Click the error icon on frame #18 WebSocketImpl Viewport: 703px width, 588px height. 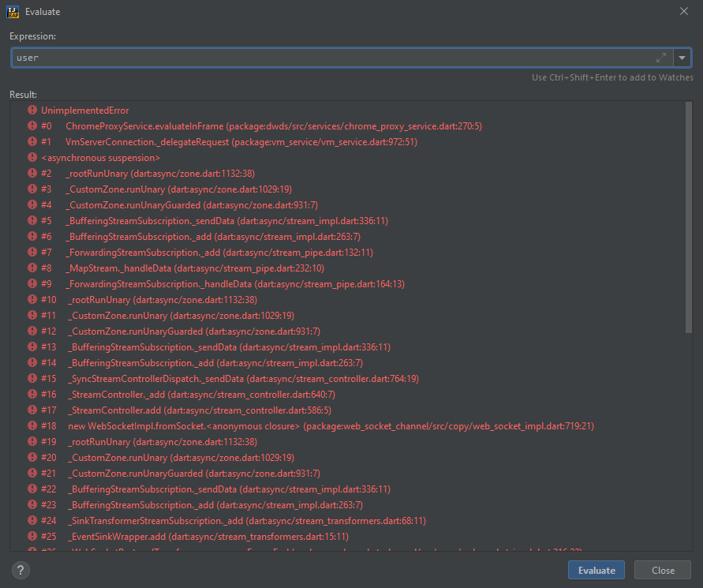click(32, 425)
